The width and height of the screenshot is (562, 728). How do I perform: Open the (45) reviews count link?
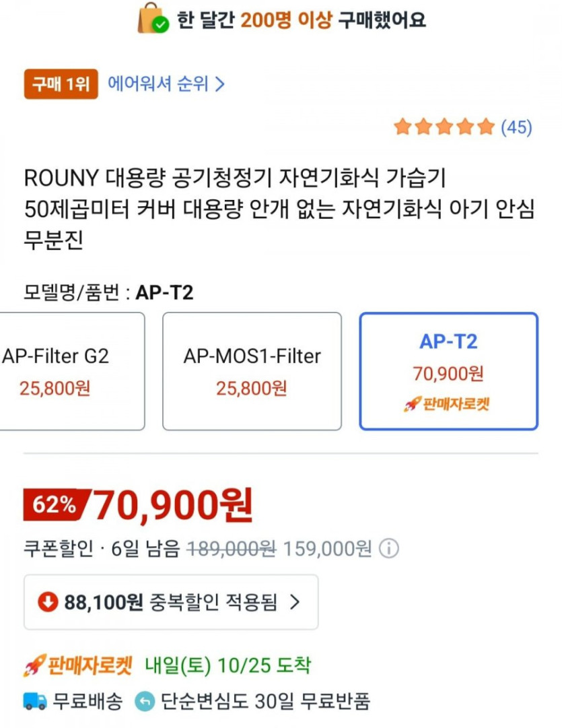pos(516,127)
